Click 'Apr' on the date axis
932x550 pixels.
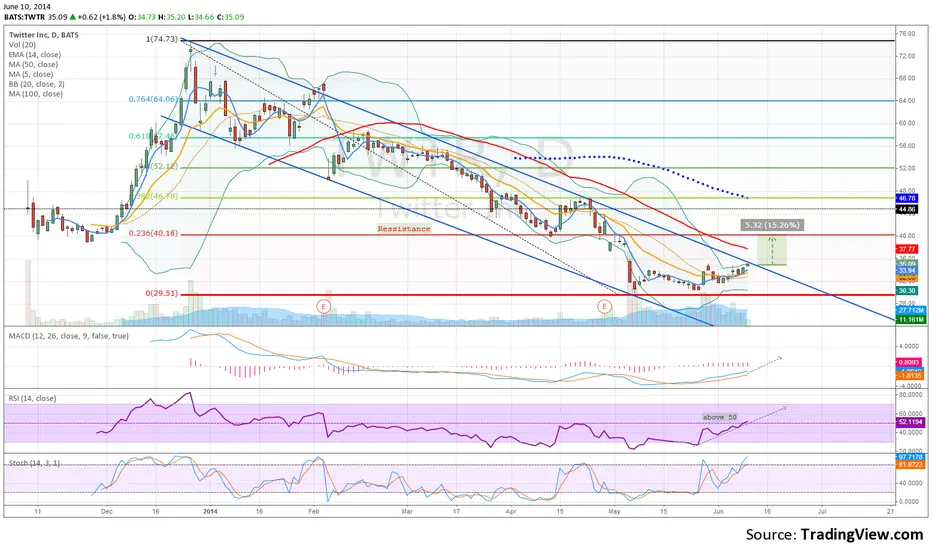(511, 511)
